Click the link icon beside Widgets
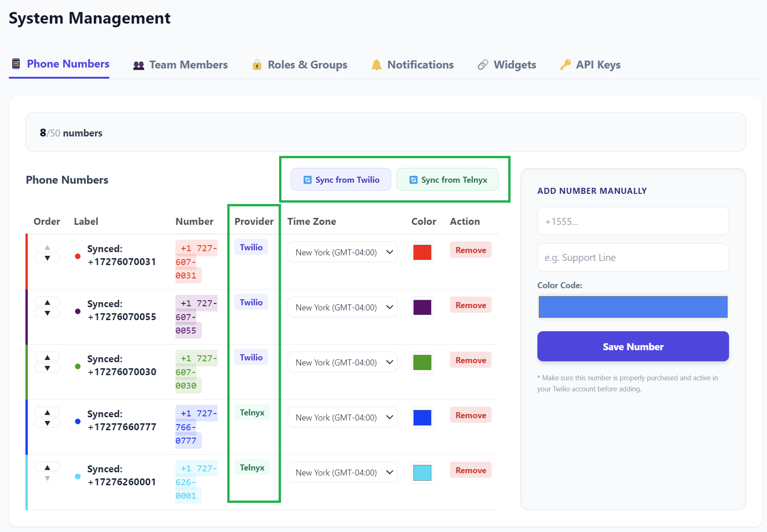 point(483,65)
